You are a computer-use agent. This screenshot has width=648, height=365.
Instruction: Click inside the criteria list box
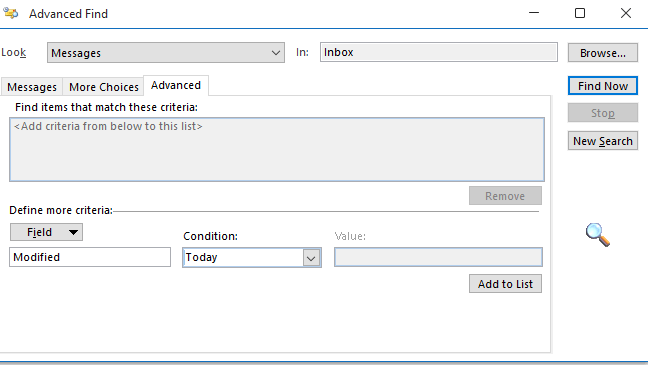point(277,149)
